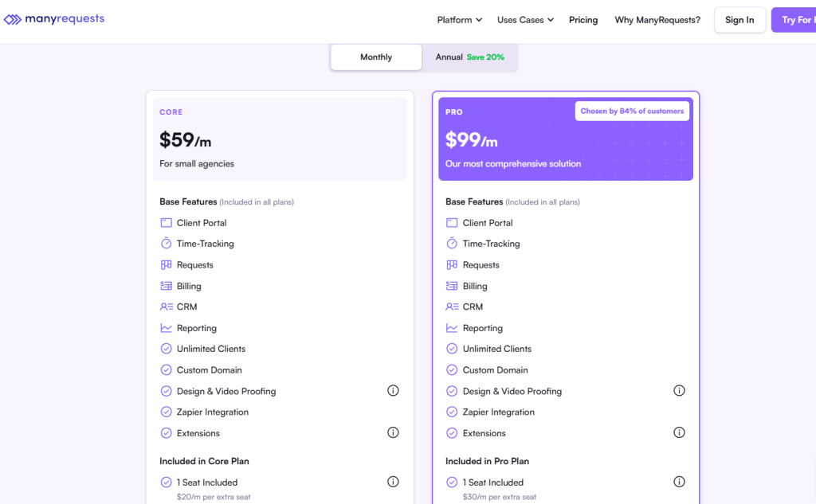Click info icon beside Pro Design & Video Proofing
The image size is (816, 504).
point(679,391)
